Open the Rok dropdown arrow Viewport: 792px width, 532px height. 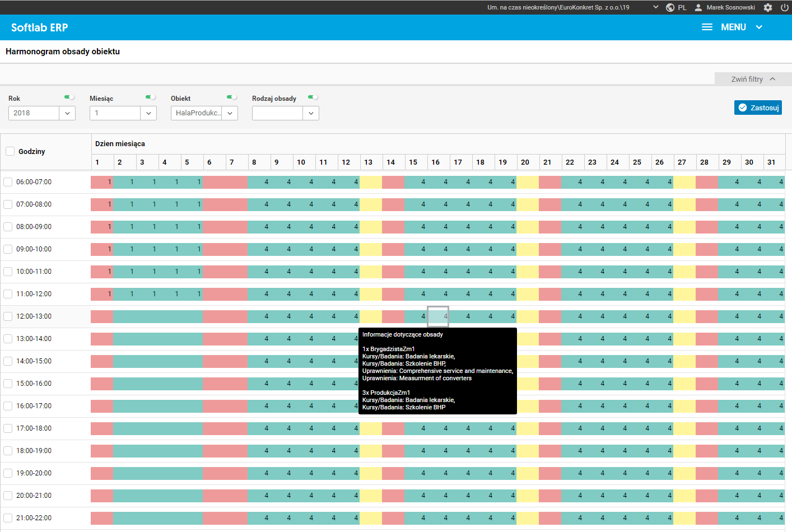[x=67, y=113]
